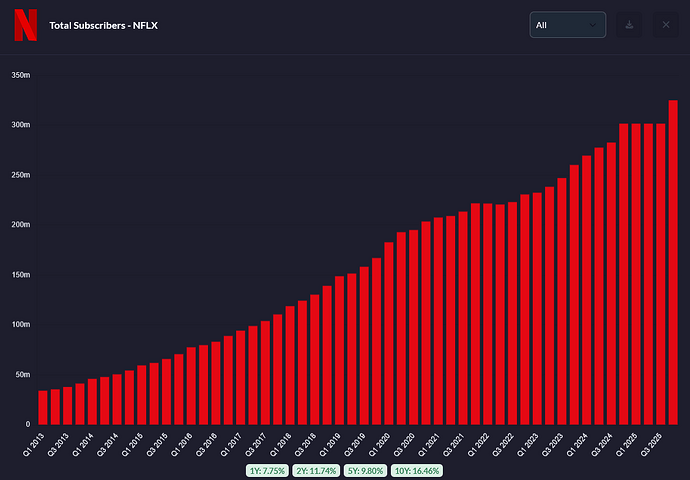Click the 10Y: 16.46% growth badge

[417, 471]
